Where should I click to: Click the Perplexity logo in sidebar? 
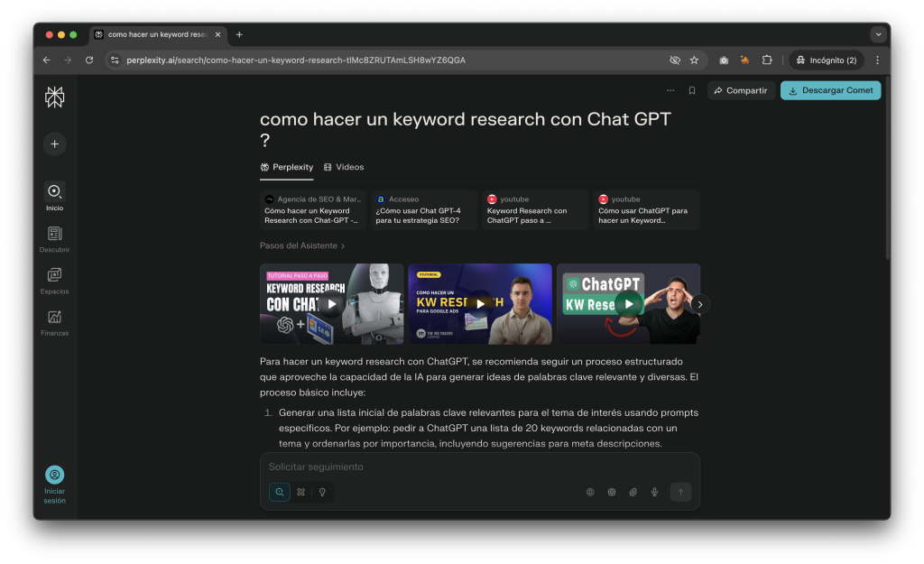click(x=54, y=97)
